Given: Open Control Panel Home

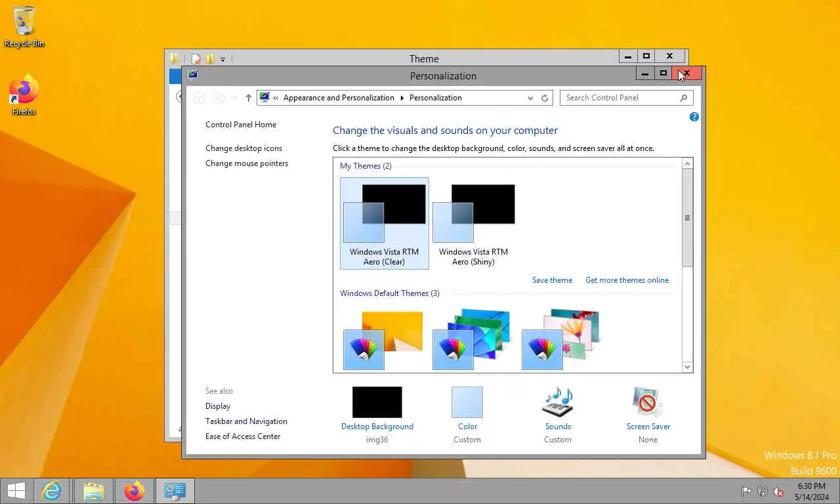Looking at the screenshot, I should coord(241,125).
